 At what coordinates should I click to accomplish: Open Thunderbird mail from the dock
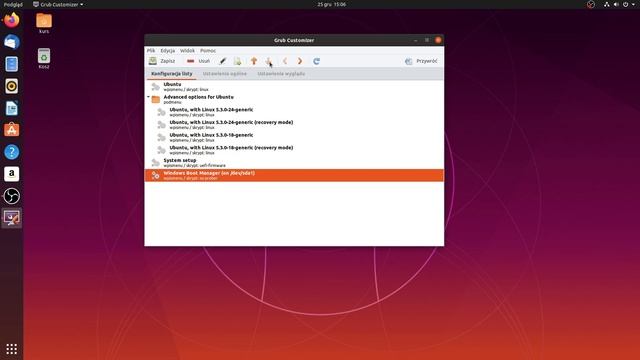(11, 42)
